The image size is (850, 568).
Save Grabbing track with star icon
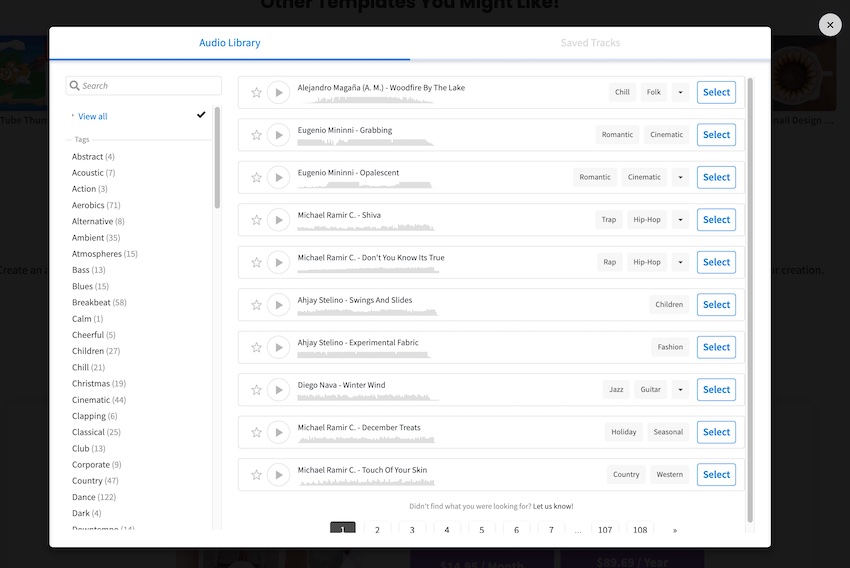coord(256,135)
